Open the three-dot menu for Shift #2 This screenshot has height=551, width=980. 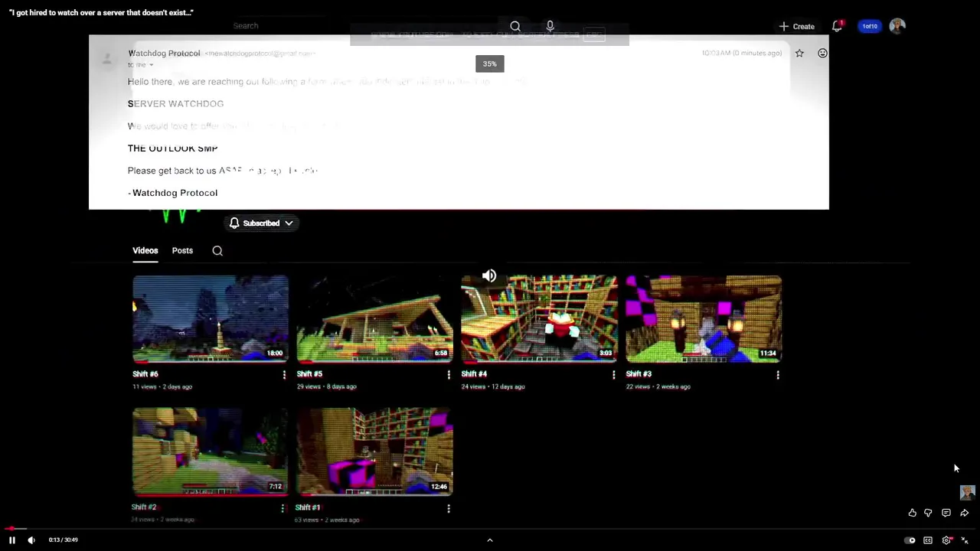pyautogui.click(x=283, y=508)
